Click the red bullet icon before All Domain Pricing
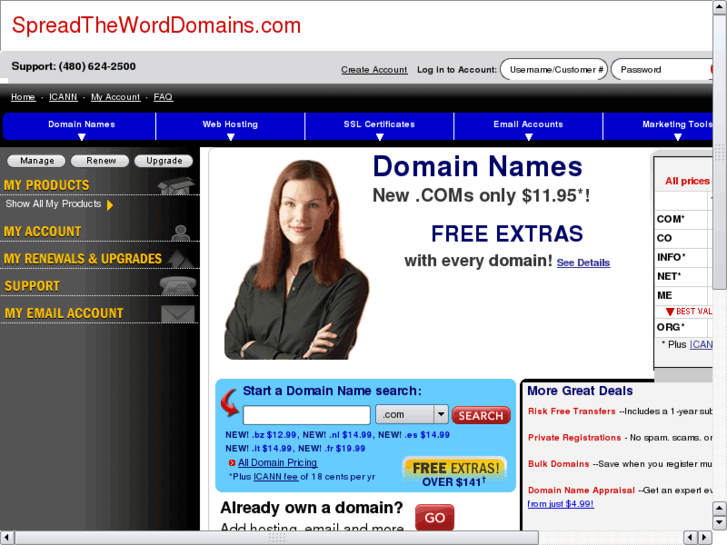 pos(232,463)
